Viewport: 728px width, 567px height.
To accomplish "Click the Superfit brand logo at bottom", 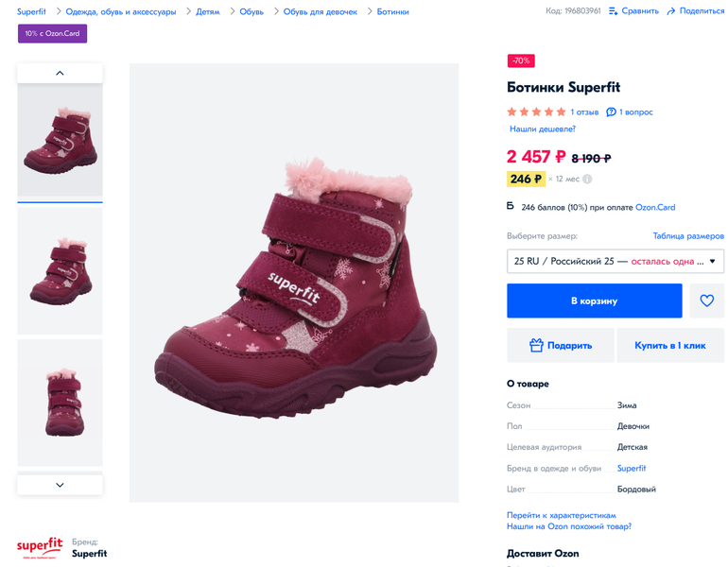I will (40, 547).
